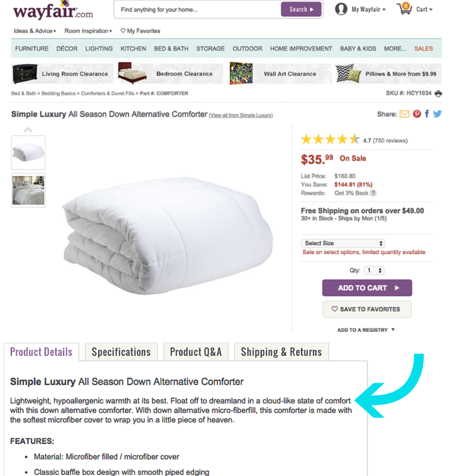Open Shipping & Returns tab
Viewport: 476px width, 476px height.
[281, 352]
